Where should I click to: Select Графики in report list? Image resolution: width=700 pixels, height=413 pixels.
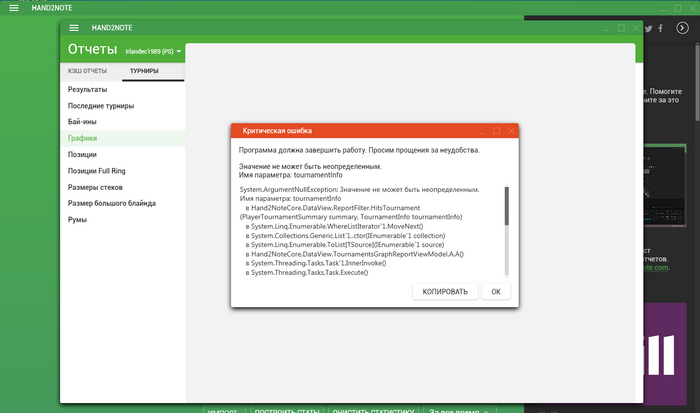pyautogui.click(x=123, y=138)
